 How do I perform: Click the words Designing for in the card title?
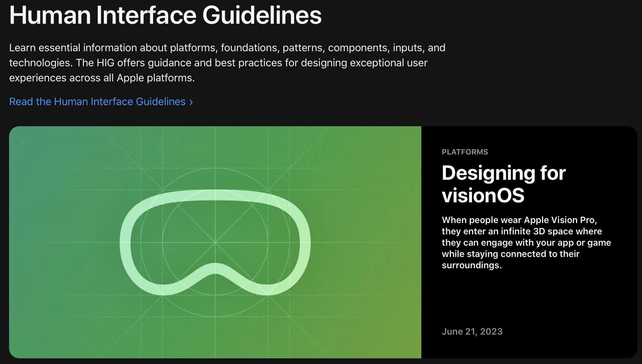pos(503,173)
